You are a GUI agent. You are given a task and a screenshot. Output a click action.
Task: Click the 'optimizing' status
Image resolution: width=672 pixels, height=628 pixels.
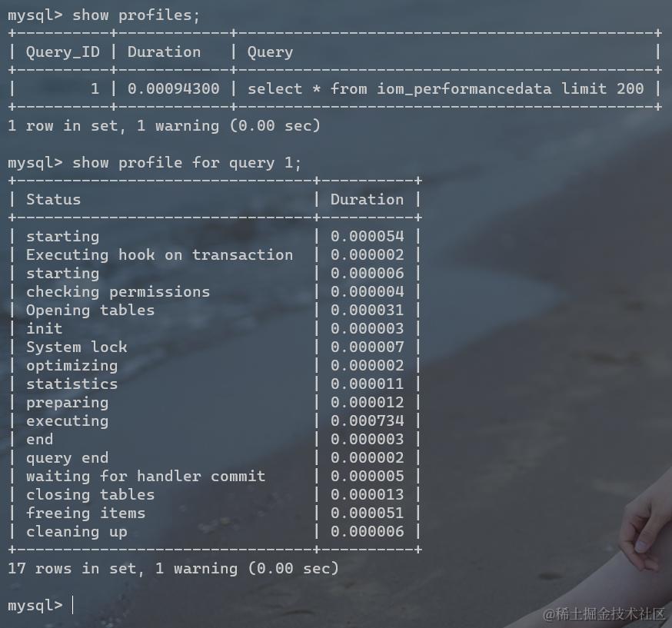coord(72,366)
